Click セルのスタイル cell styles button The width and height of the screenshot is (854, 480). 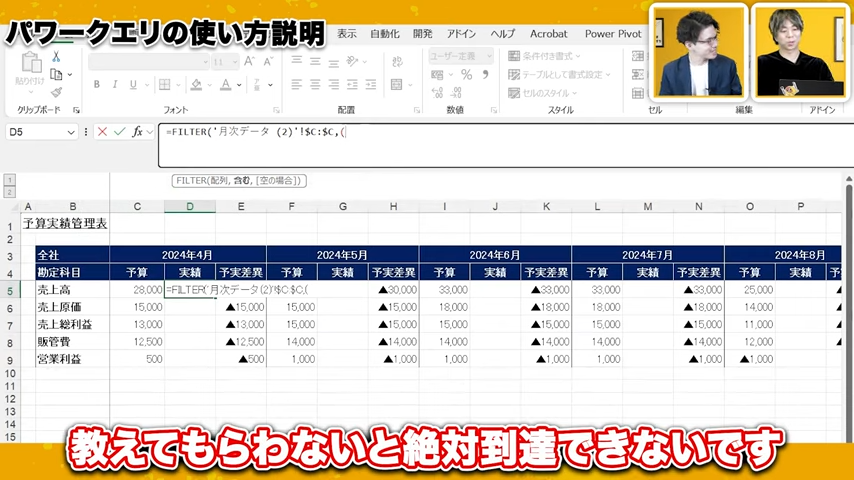[x=542, y=93]
